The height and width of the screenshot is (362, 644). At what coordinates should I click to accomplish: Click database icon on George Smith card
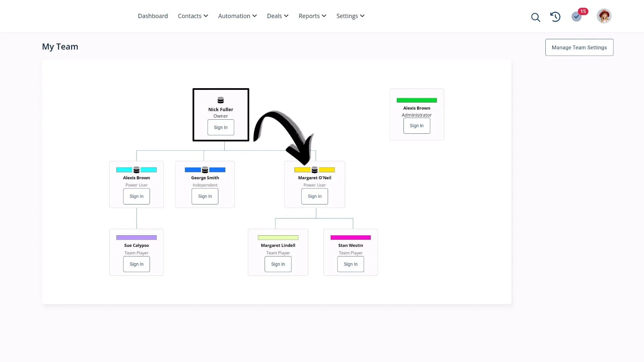click(205, 170)
